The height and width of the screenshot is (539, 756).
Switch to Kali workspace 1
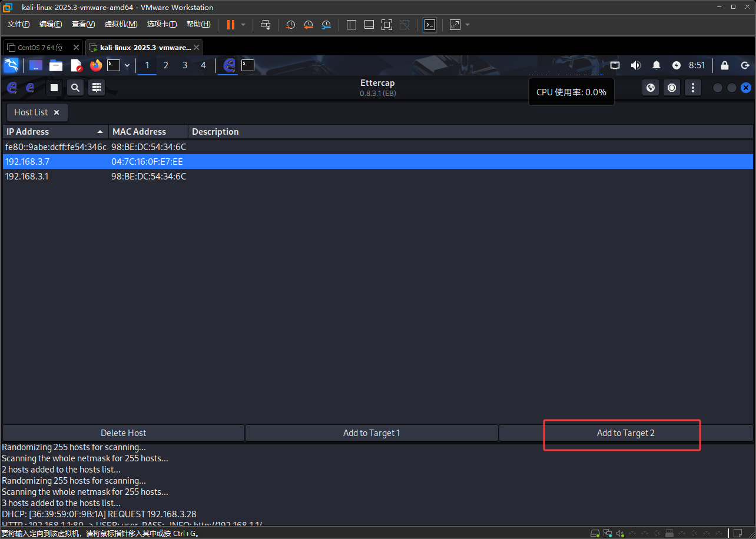pyautogui.click(x=147, y=65)
